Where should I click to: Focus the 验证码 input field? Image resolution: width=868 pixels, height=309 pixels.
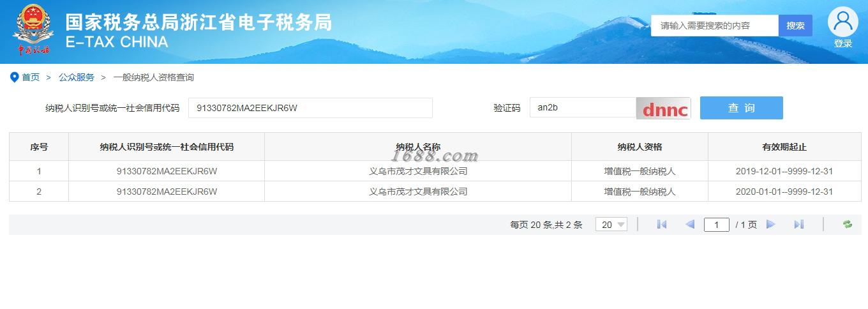pyautogui.click(x=583, y=108)
